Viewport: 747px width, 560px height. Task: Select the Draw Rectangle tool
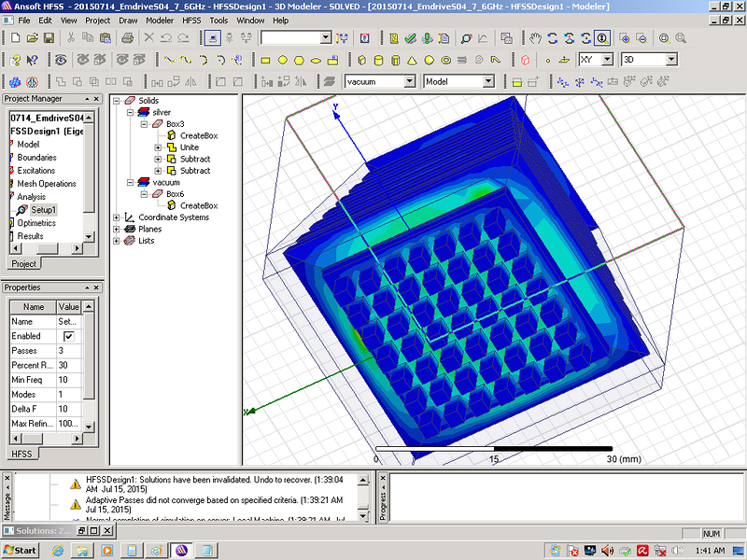pyautogui.click(x=265, y=60)
